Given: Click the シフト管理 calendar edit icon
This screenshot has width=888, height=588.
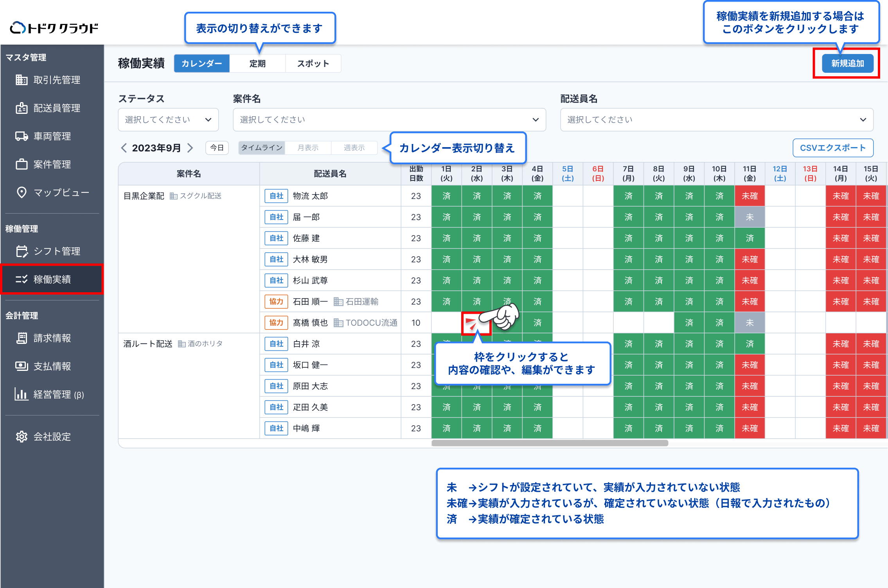Looking at the screenshot, I should 22,251.
